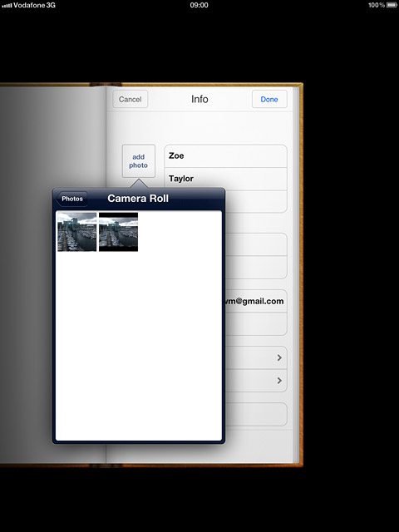Tap the Vodafone signal strength icon
This screenshot has height=532, width=399.
point(7,6)
